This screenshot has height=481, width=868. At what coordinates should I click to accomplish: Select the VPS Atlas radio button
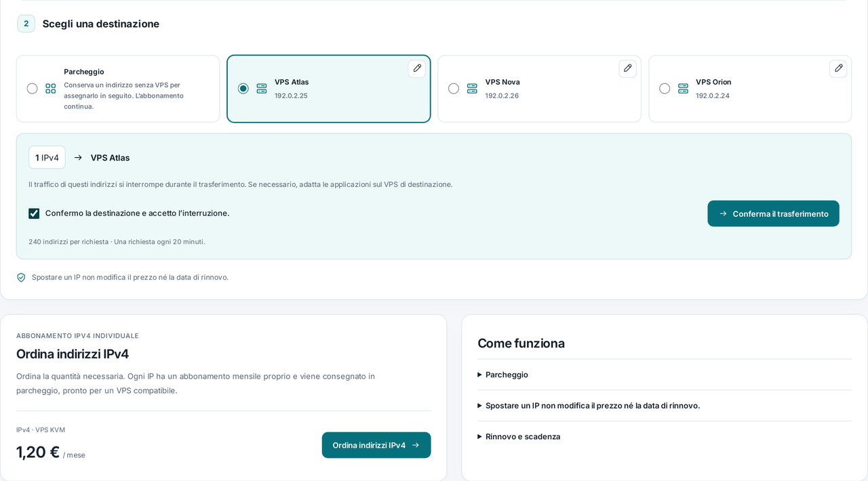(243, 89)
